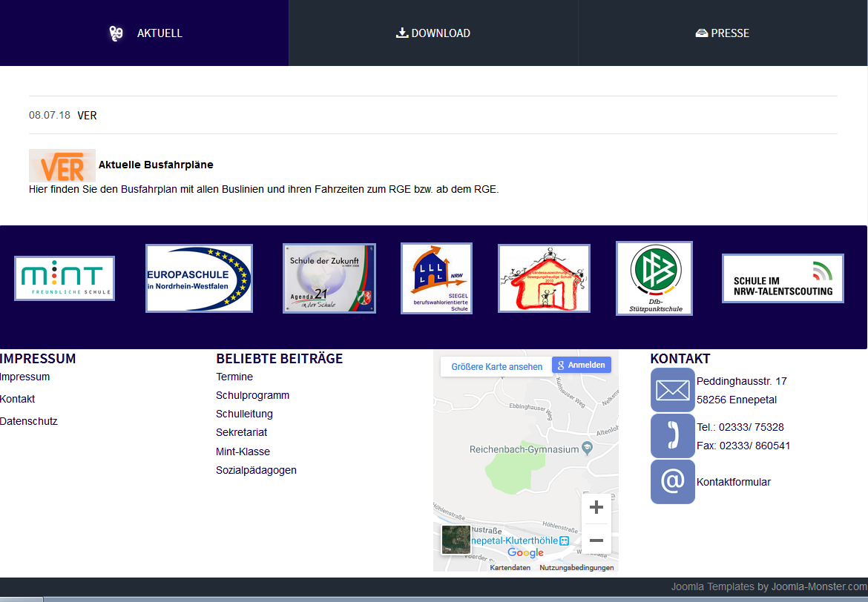Click the Google logo on the map
The height and width of the screenshot is (602, 868).
click(525, 553)
